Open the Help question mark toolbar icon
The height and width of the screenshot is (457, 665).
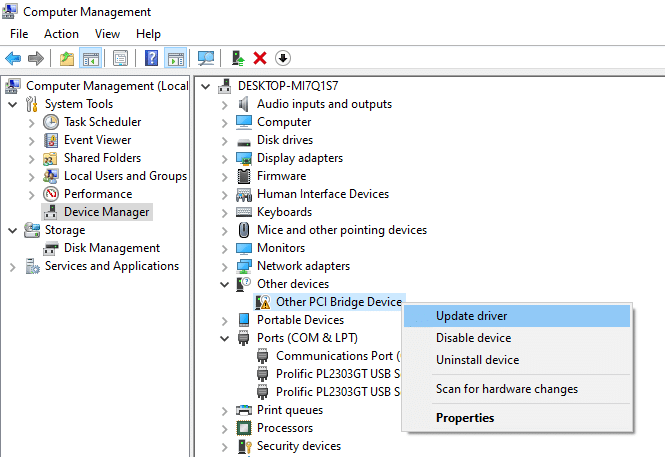[x=151, y=58]
